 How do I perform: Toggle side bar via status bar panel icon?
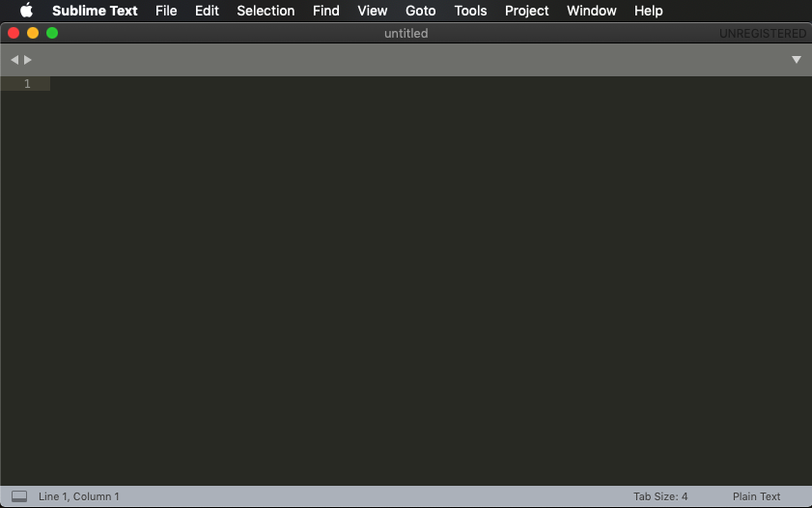(x=19, y=496)
